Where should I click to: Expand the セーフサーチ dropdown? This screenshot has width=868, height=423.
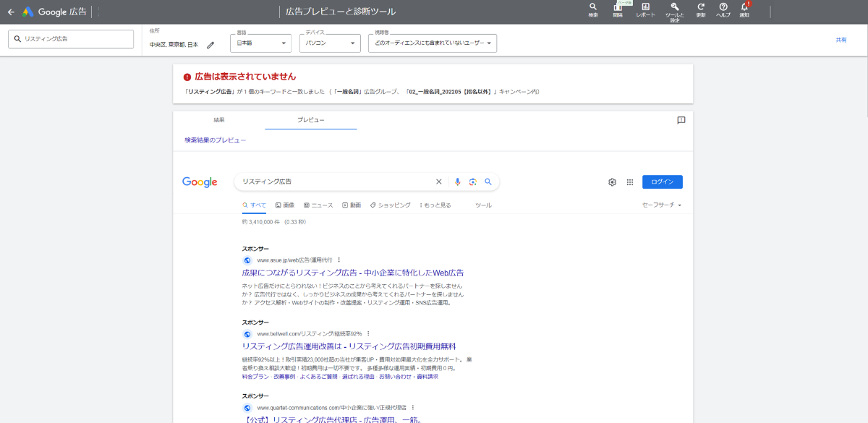click(x=662, y=205)
